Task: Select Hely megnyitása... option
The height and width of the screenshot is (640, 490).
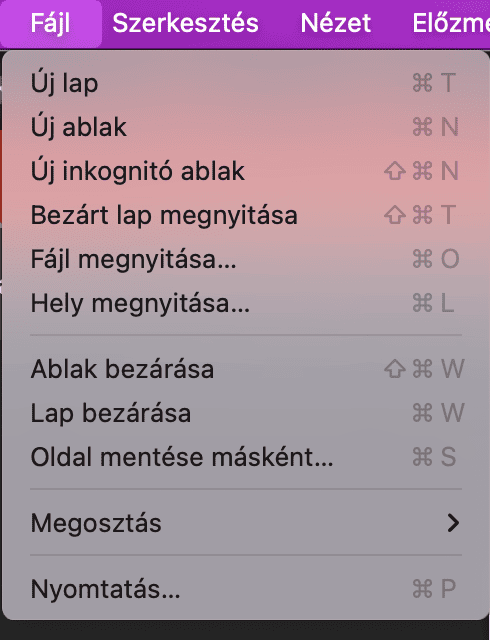Action: pyautogui.click(x=246, y=303)
